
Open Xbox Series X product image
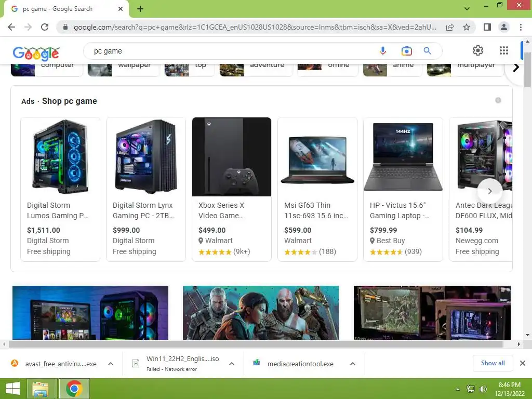[232, 157]
